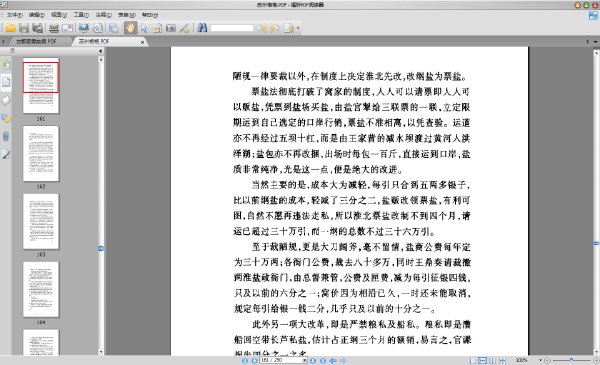Open the signatures pen panel in the sidebar
The height and width of the screenshot is (365, 600).
[x=6, y=154]
